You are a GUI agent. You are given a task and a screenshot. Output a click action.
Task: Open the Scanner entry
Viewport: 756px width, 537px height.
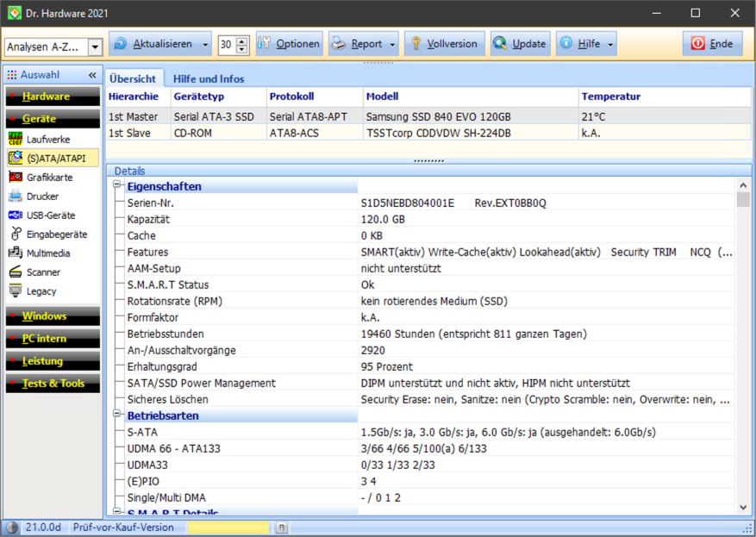pyautogui.click(x=43, y=272)
